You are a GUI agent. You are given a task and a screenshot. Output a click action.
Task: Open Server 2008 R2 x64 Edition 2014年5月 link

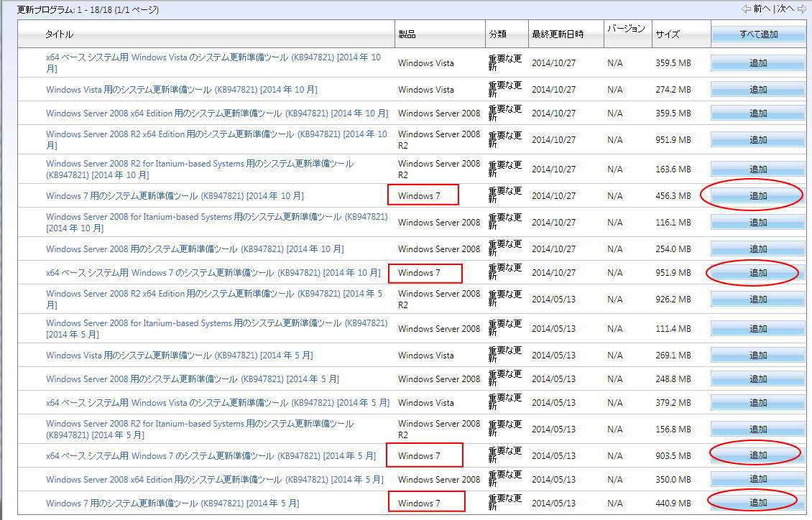214,299
